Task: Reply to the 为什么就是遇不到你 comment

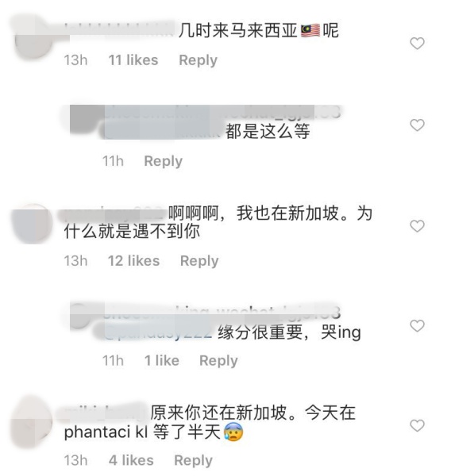Action: click(199, 261)
